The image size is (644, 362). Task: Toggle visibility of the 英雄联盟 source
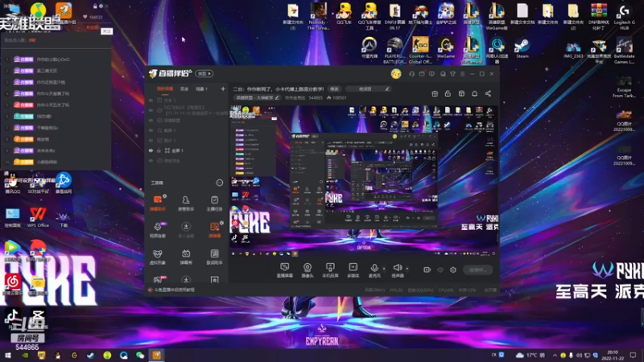coord(151,121)
